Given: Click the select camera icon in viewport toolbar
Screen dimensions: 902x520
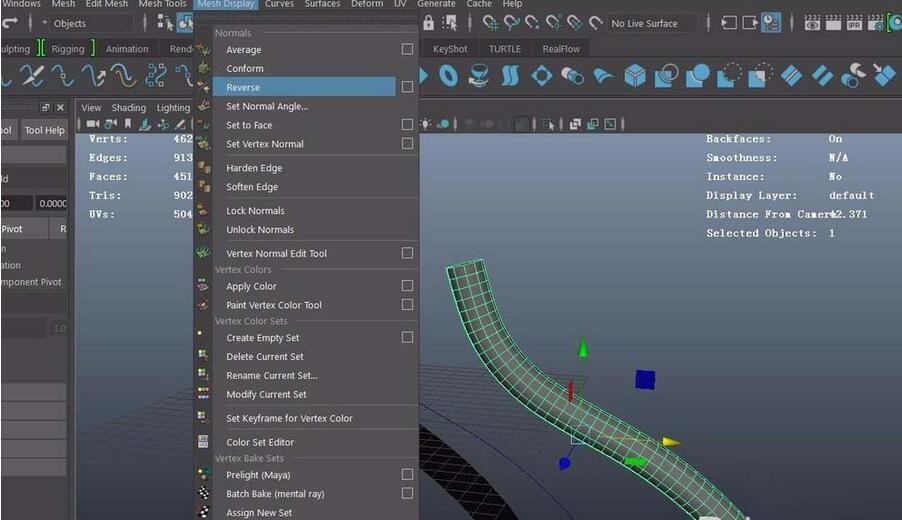Looking at the screenshot, I should [x=92, y=125].
